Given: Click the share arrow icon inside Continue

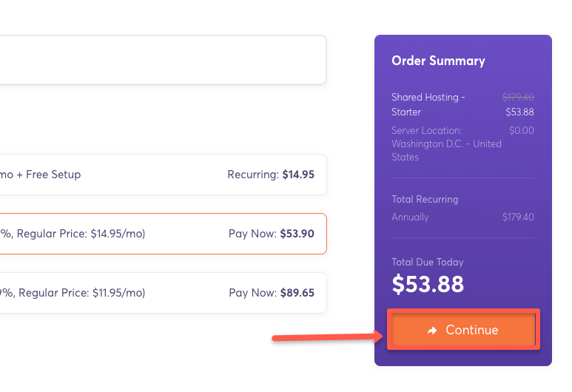Looking at the screenshot, I should (433, 331).
